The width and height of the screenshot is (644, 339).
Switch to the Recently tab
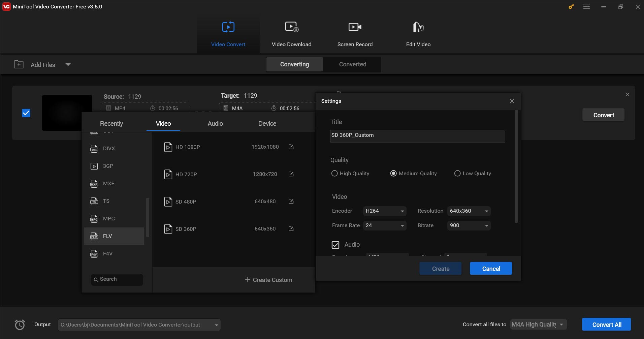[x=111, y=124]
